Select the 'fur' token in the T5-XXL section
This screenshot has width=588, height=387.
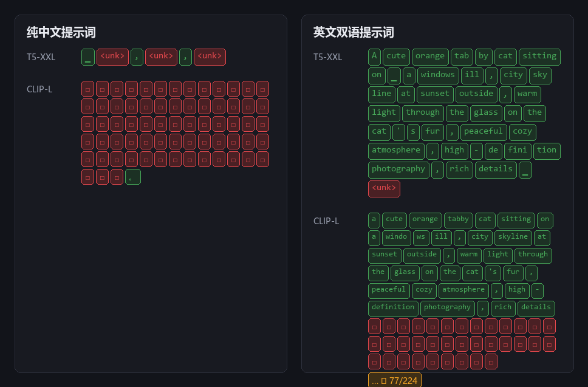click(x=432, y=132)
